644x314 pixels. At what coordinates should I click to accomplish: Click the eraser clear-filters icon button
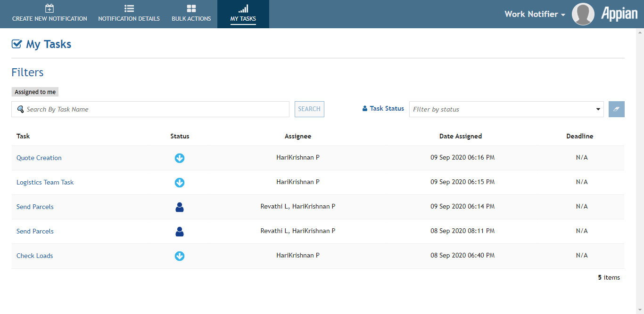[x=616, y=109]
